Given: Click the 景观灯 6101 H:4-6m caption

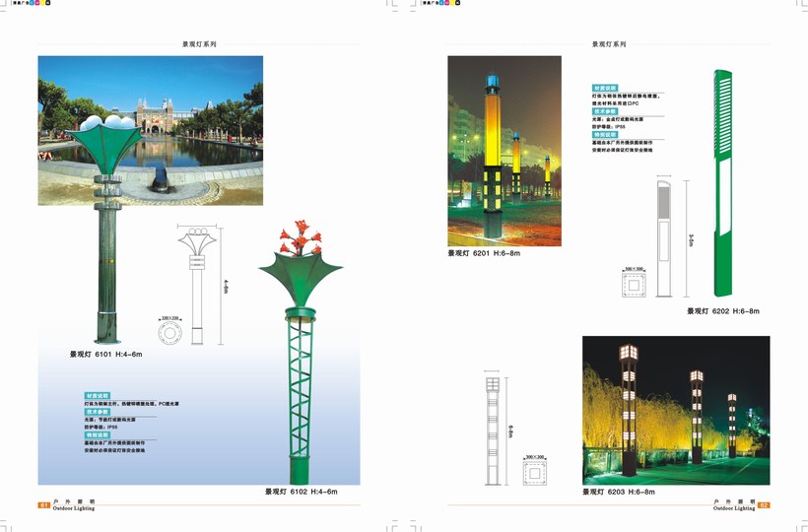Looking at the screenshot, I should click(105, 353).
